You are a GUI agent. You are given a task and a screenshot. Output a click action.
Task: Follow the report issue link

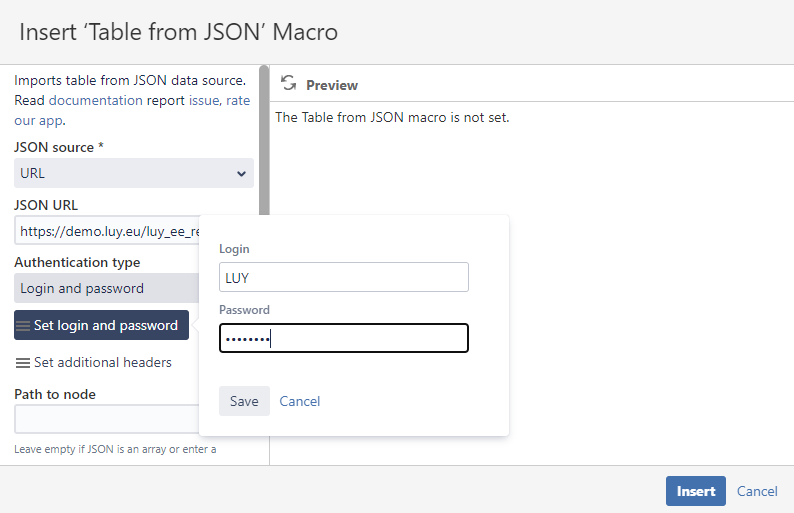[x=204, y=101]
